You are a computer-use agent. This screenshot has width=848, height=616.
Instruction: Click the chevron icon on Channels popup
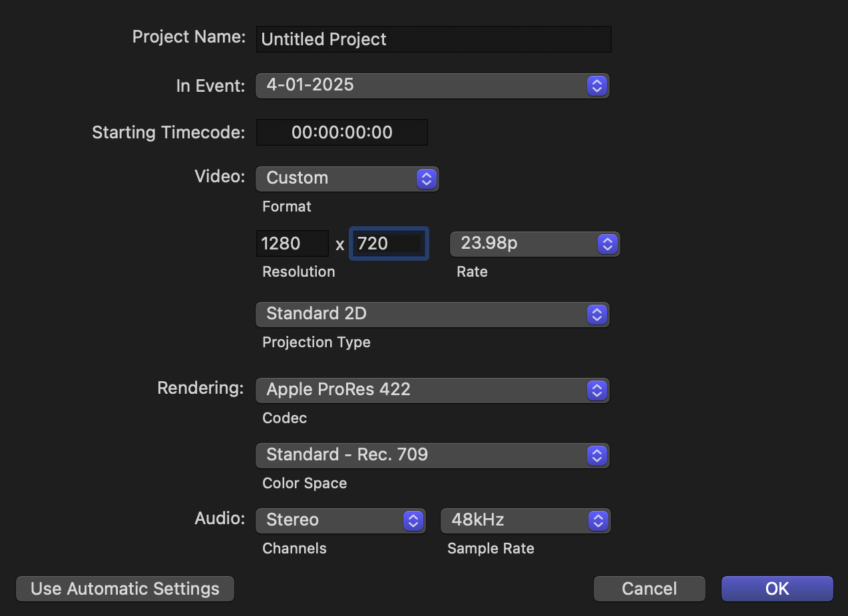tap(413, 520)
